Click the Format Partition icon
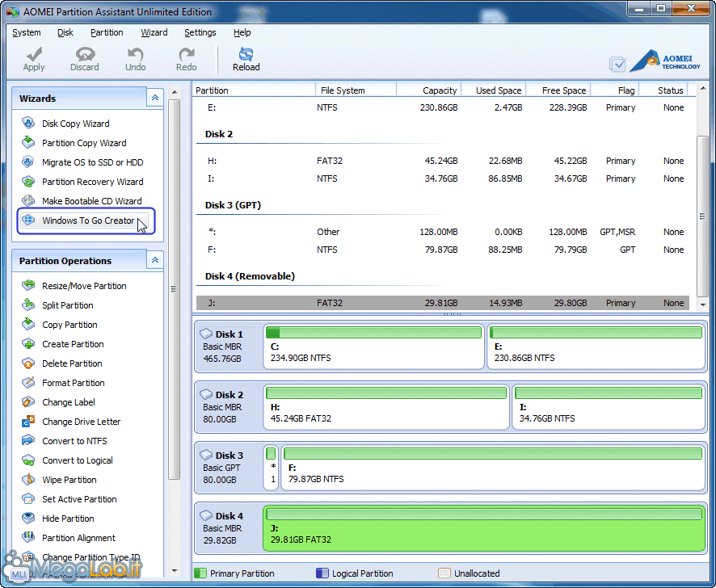The image size is (716, 588). click(x=28, y=383)
